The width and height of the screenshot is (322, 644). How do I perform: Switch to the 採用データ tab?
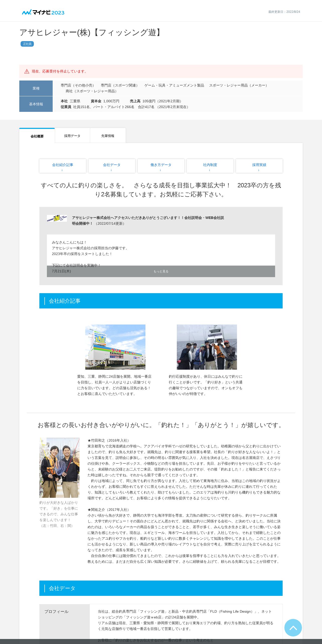(x=72, y=136)
